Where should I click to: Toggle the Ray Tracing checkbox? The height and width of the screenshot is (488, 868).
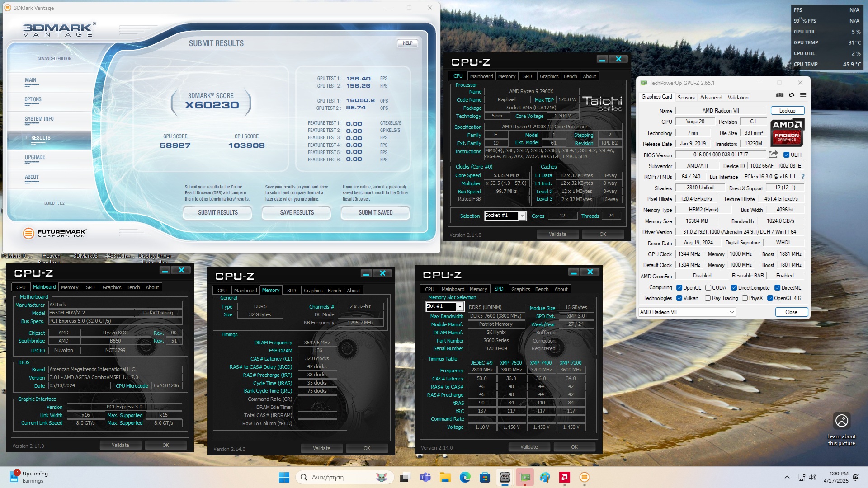[708, 298]
